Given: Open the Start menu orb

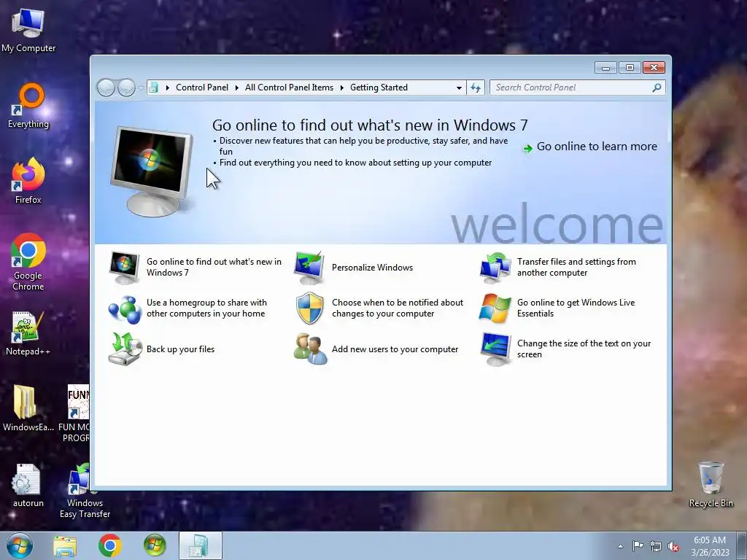Looking at the screenshot, I should [20, 545].
